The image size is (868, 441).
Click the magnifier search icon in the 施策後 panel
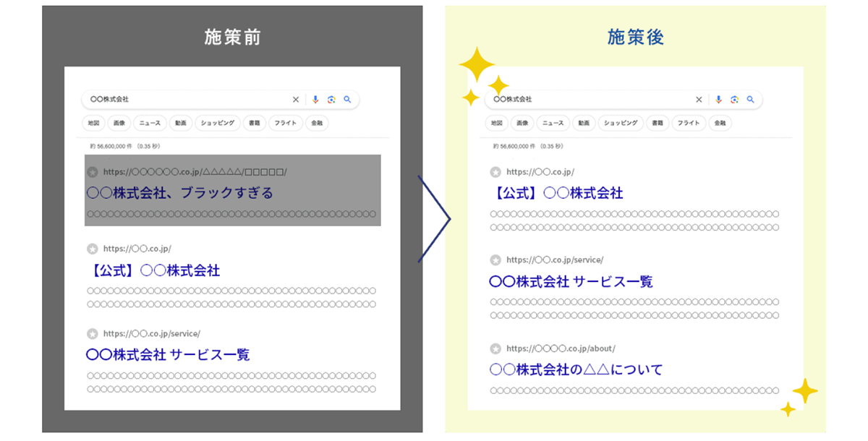[x=750, y=100]
